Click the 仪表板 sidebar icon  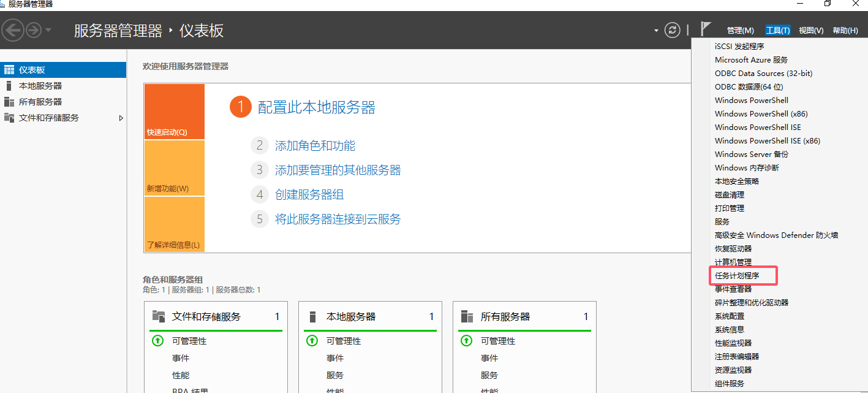(9, 70)
